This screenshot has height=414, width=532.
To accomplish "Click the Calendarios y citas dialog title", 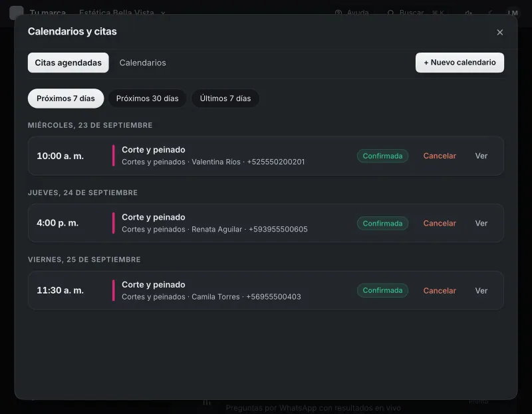I will (72, 31).
